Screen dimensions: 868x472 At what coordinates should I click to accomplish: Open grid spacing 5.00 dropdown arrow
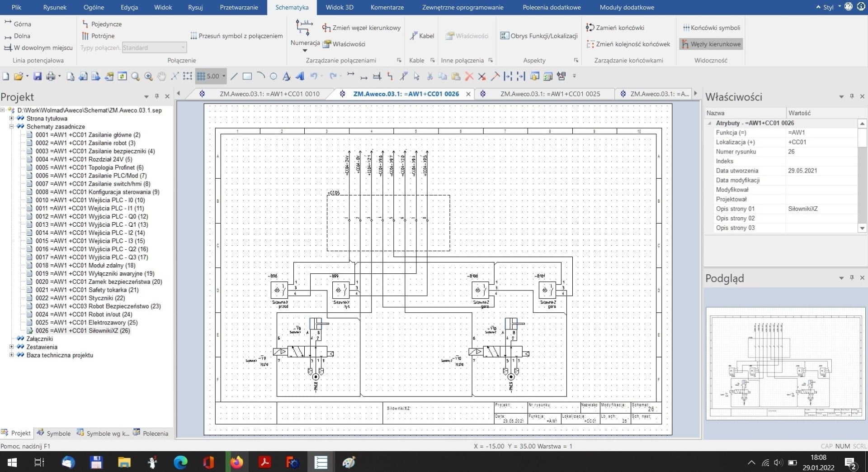[x=224, y=76]
